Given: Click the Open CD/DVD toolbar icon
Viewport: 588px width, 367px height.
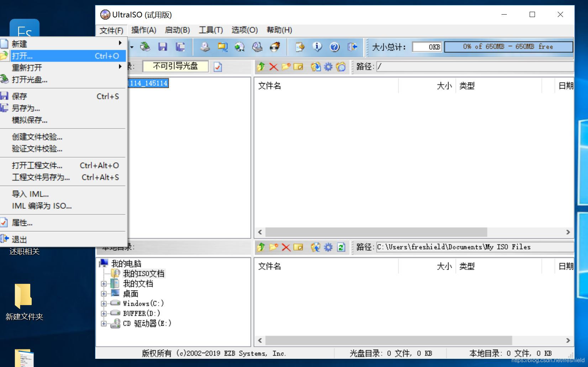Looking at the screenshot, I should 145,47.
